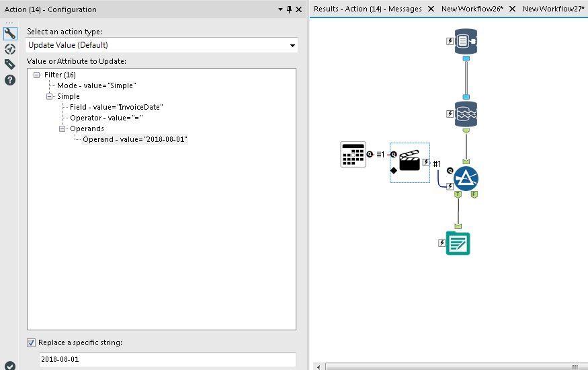Viewport: 588px width, 370px height.
Task: Select the Action clapperboard tool
Action: (409, 161)
